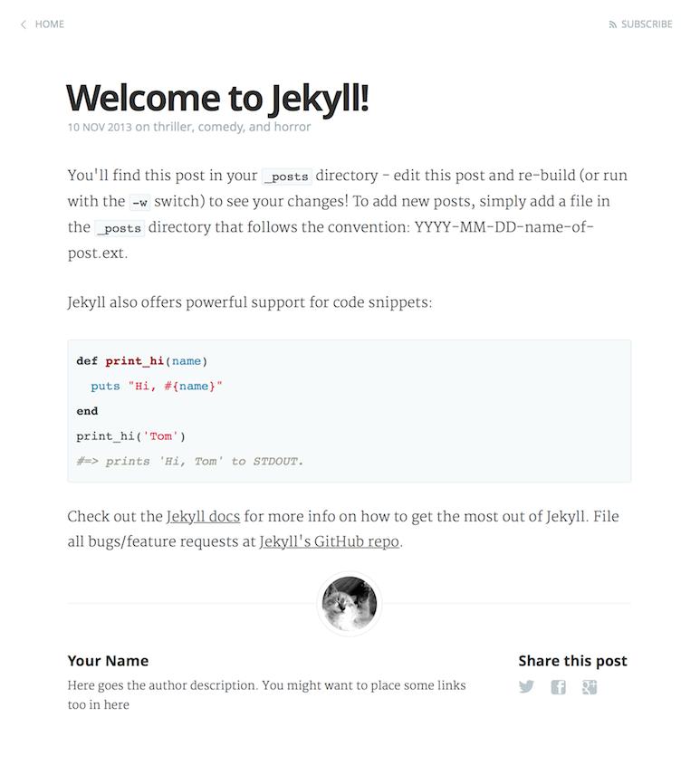The width and height of the screenshot is (700, 765).
Task: Click the author's cat avatar image
Action: click(350, 604)
